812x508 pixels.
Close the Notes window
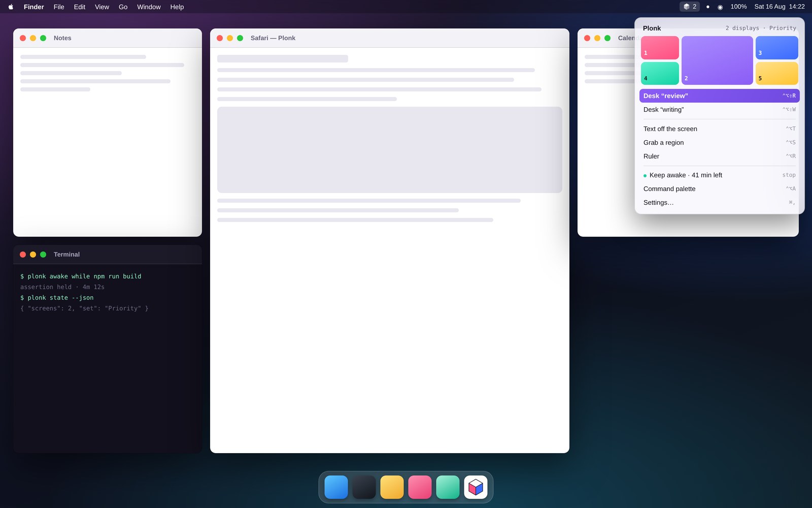point(23,38)
